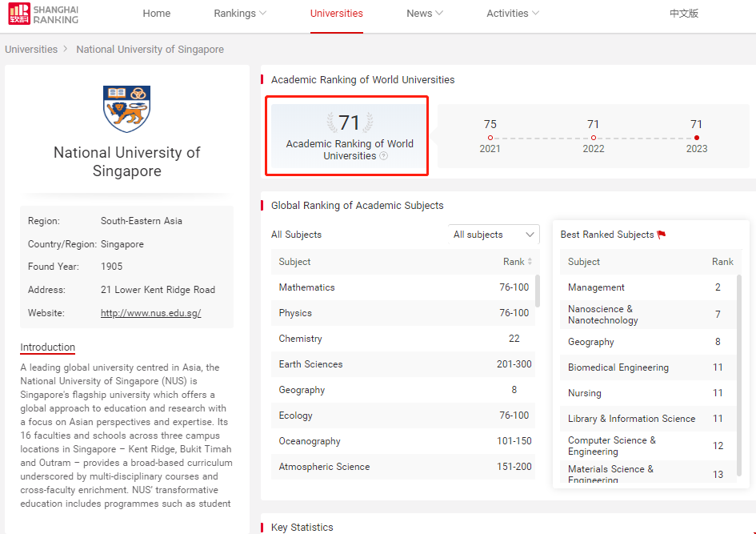Click the Universities breadcrumb link
The height and width of the screenshot is (534, 756).
point(31,49)
